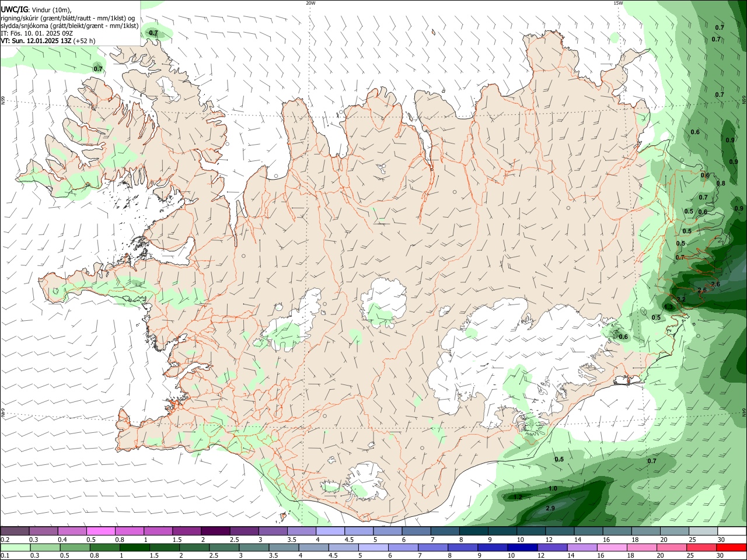
Task: Click the 0.1 label on the bottom scale
Action: 5,556
